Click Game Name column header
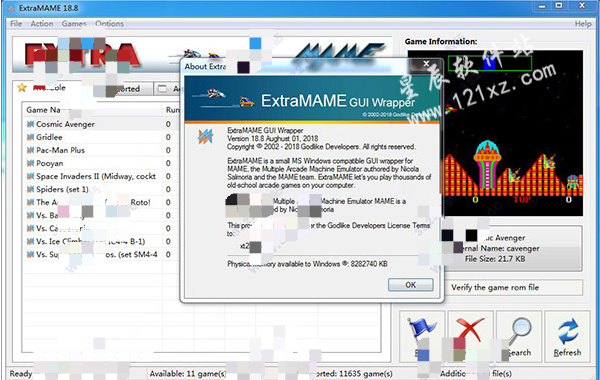The height and width of the screenshot is (380, 600). point(92,110)
